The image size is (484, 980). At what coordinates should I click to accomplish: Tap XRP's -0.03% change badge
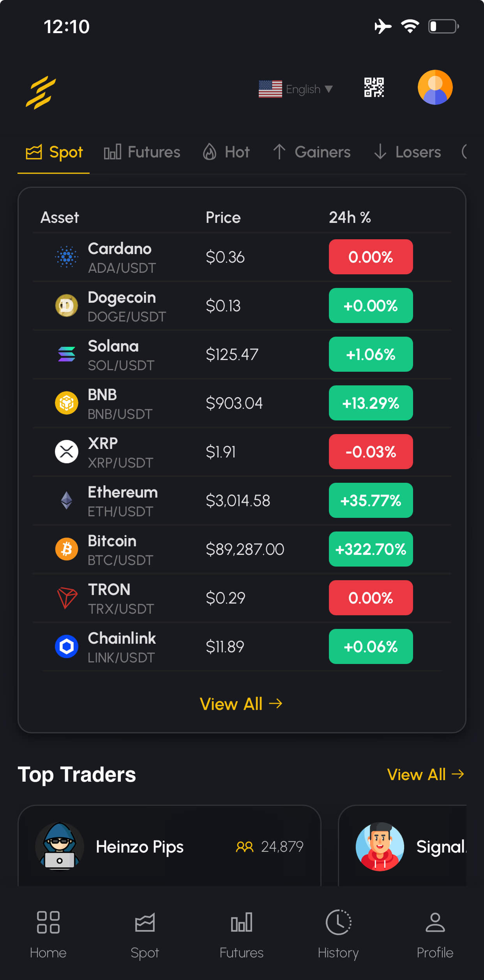click(x=371, y=452)
